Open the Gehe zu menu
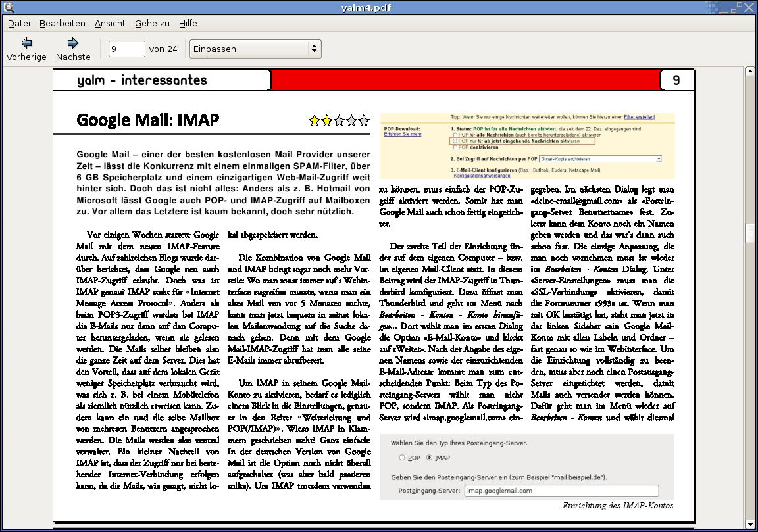 (152, 23)
